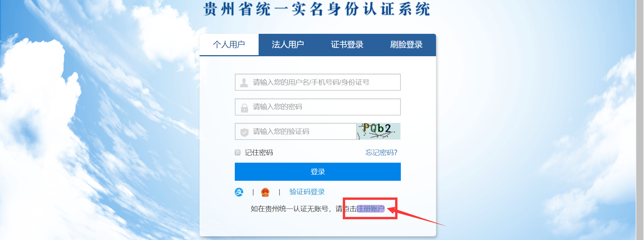Open the 验证码登录 link
The height and width of the screenshot is (240, 644).
click(x=307, y=192)
